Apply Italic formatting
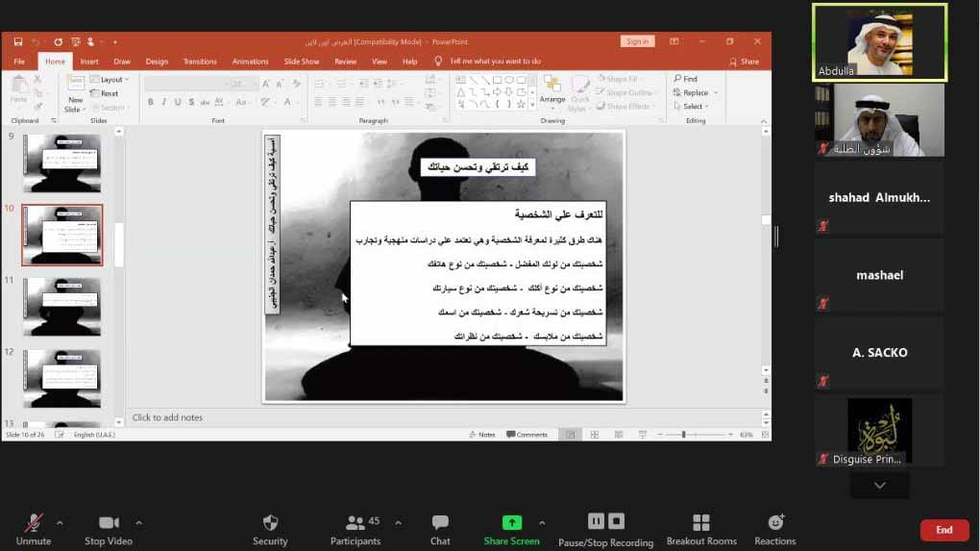 point(164,102)
